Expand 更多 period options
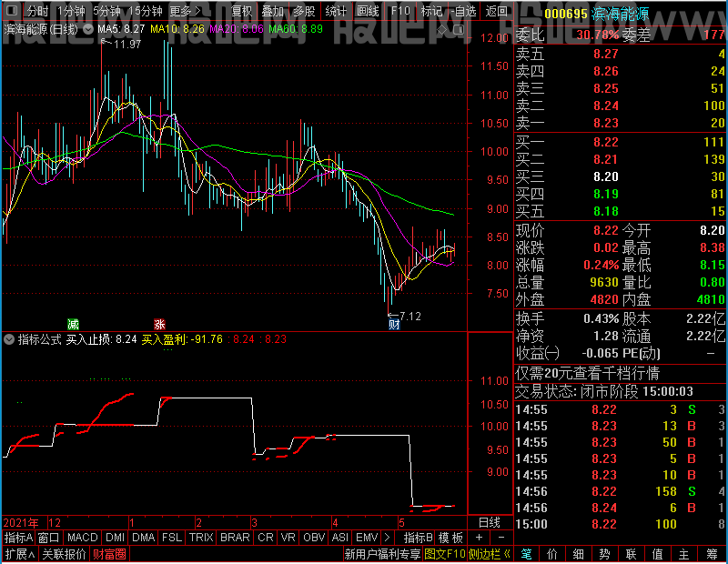This screenshot has height=564, width=728. click(x=185, y=11)
